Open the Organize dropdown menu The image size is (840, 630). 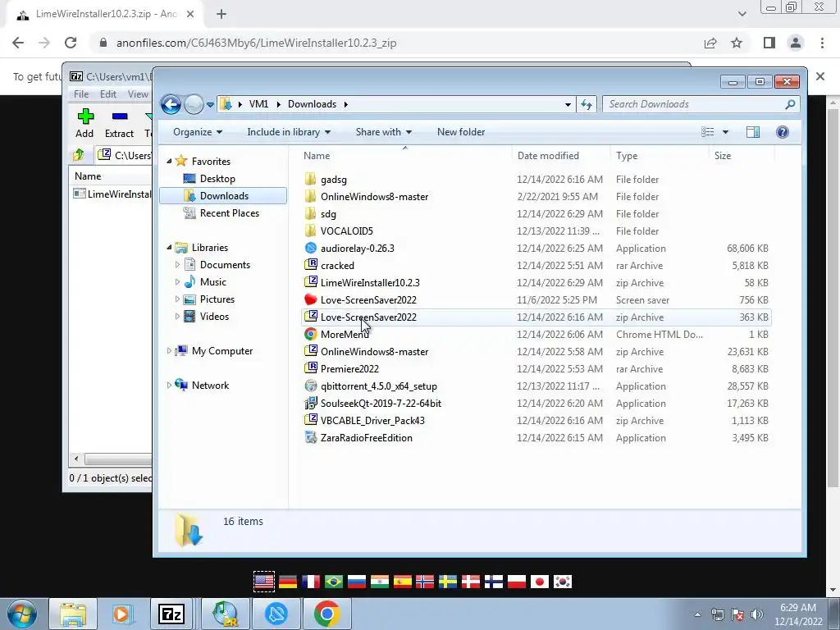coord(198,132)
